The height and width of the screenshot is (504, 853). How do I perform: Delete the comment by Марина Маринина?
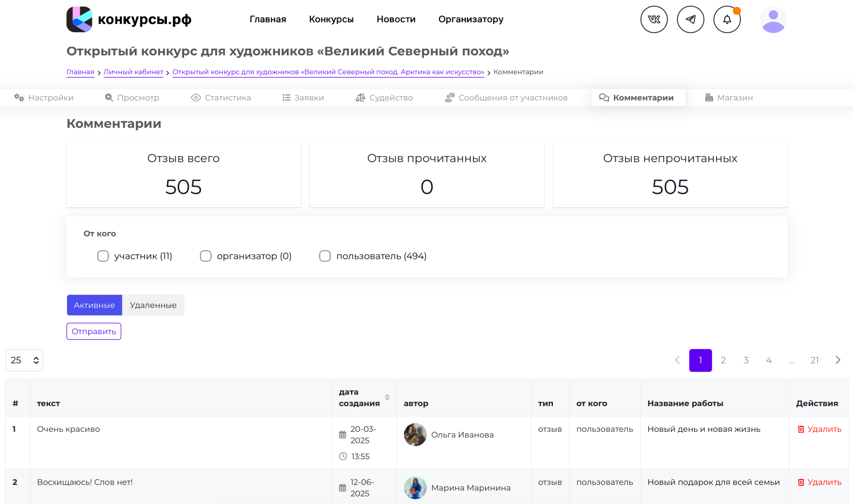click(819, 482)
